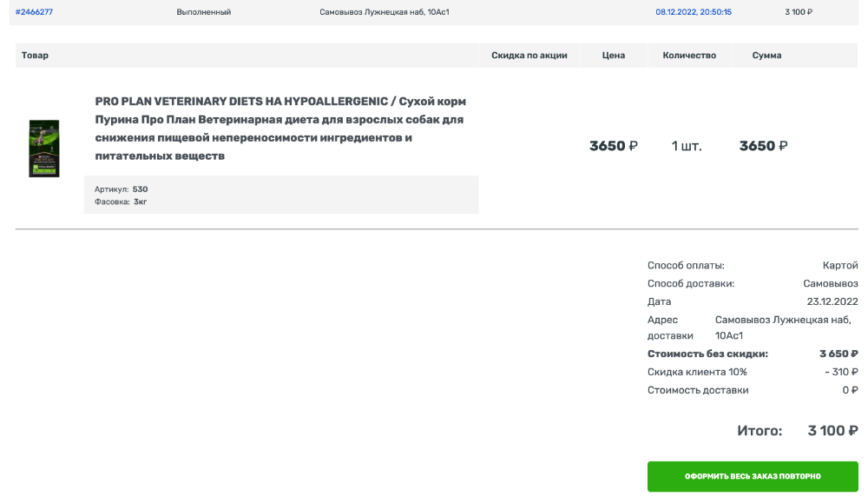Select the Цена column header

point(614,56)
